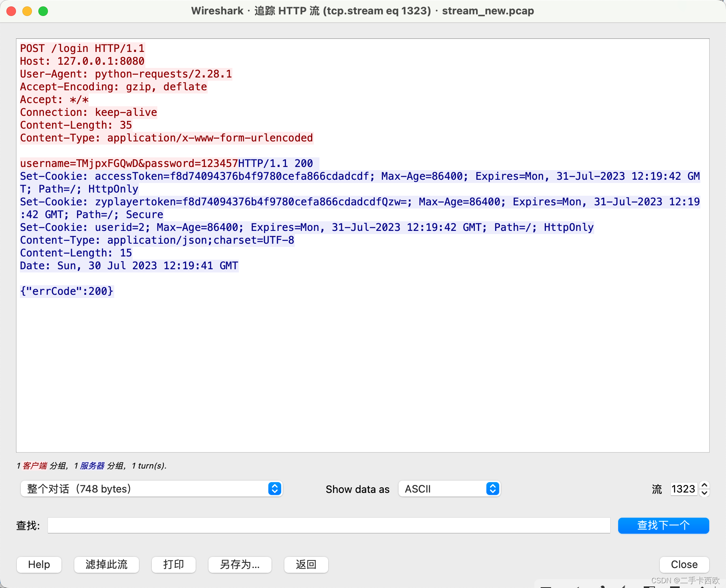Image resolution: width=726 pixels, height=588 pixels.
Task: Click the Close button
Action: [x=684, y=564]
